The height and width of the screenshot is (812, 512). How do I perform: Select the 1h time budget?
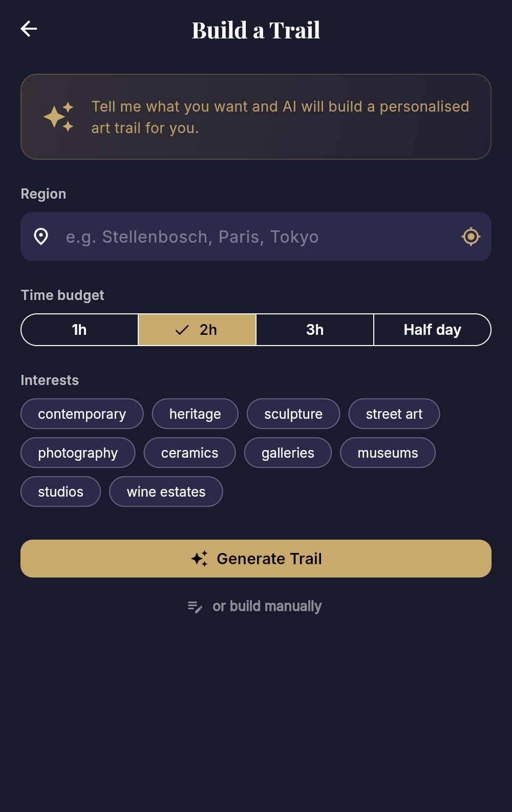click(79, 330)
